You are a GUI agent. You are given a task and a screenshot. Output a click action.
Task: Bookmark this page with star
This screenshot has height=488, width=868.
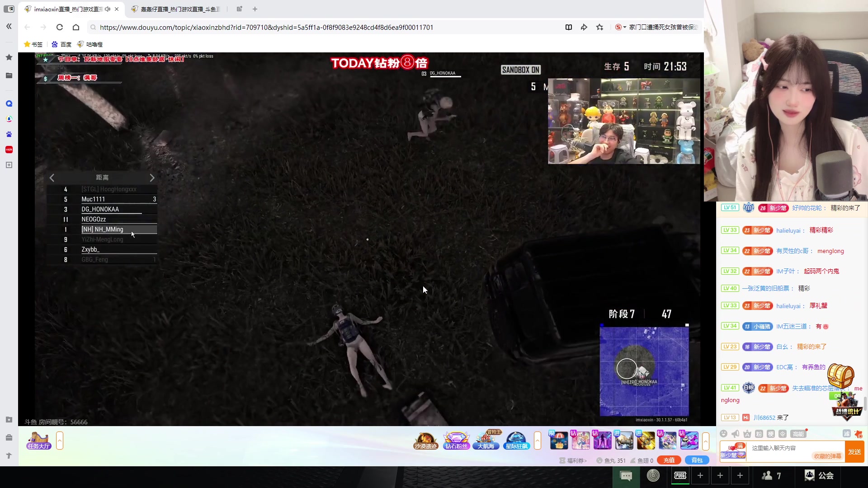[600, 27]
